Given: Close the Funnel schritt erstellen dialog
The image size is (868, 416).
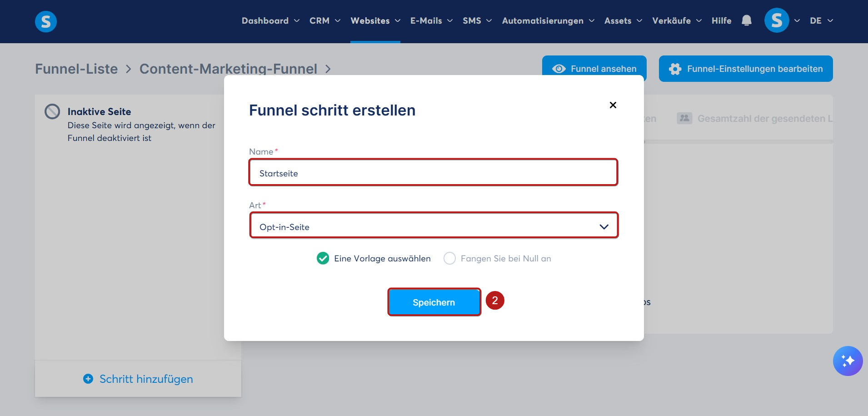Looking at the screenshot, I should click(613, 105).
